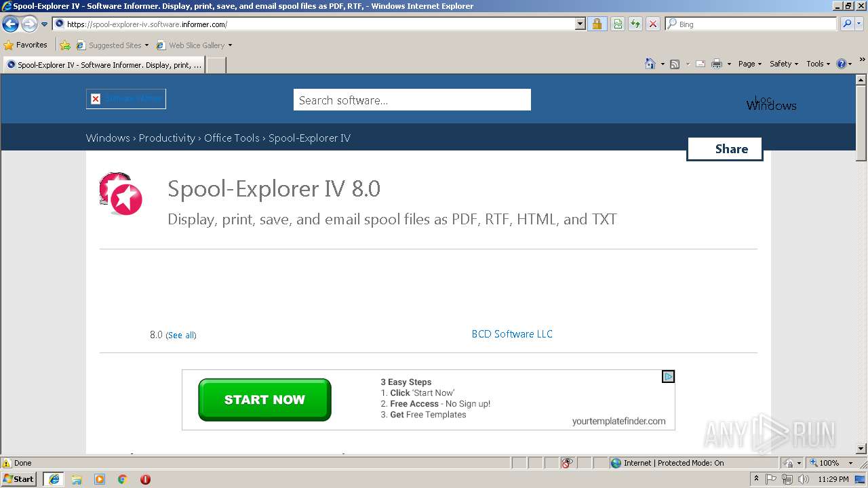Click the scrollbar down arrow

click(x=861, y=449)
